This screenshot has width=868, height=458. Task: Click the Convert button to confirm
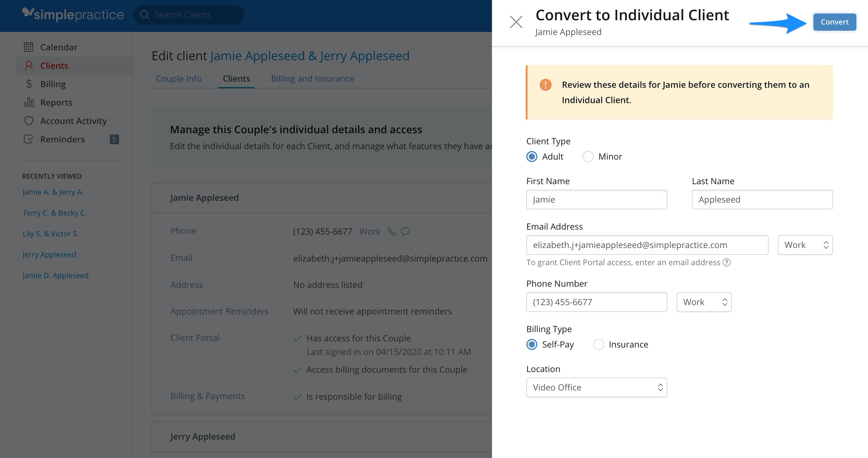(x=834, y=22)
